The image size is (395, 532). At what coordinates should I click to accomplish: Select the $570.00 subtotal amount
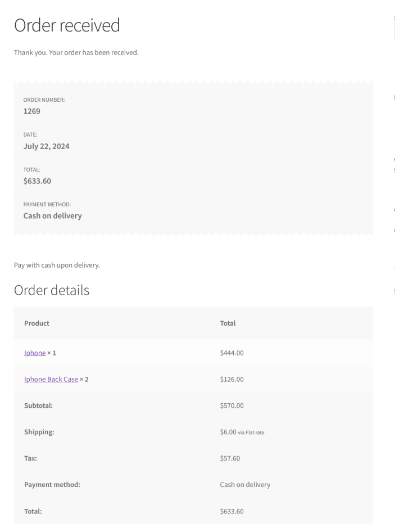[232, 405]
